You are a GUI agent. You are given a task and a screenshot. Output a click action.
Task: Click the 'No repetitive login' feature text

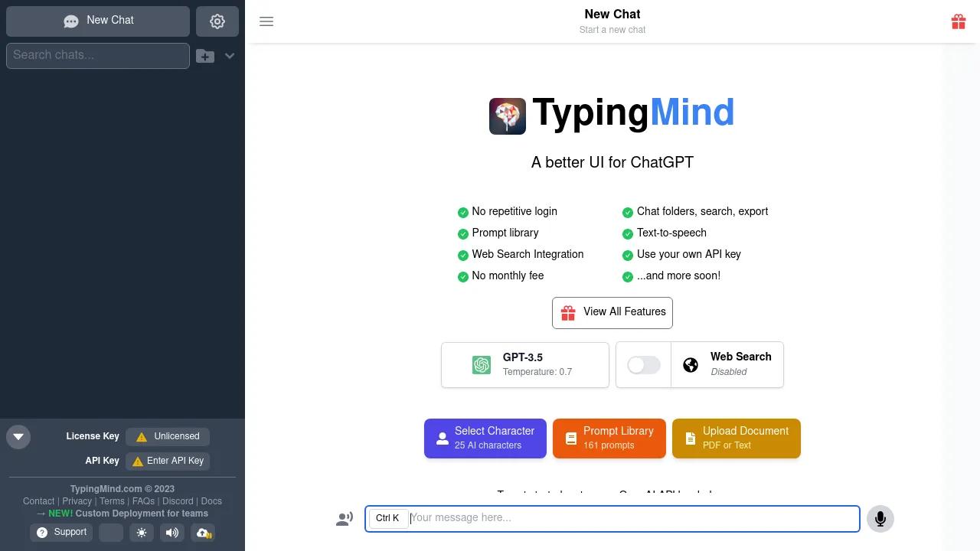pyautogui.click(x=514, y=211)
